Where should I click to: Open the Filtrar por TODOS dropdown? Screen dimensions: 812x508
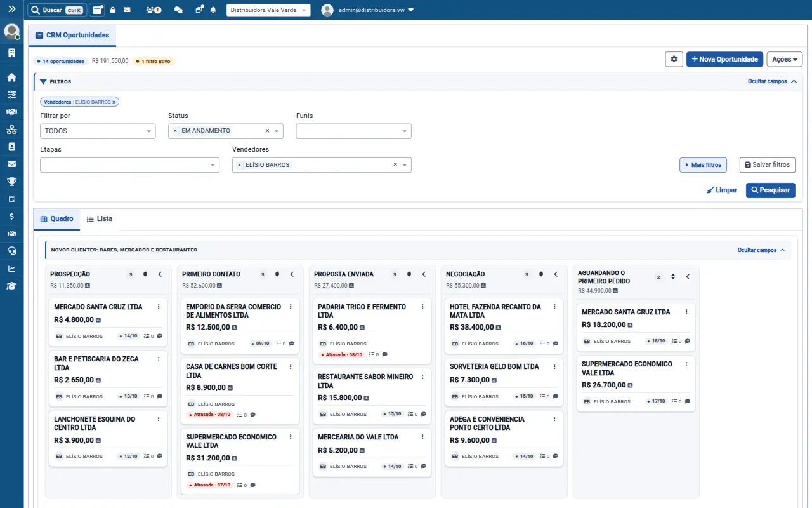click(x=98, y=131)
